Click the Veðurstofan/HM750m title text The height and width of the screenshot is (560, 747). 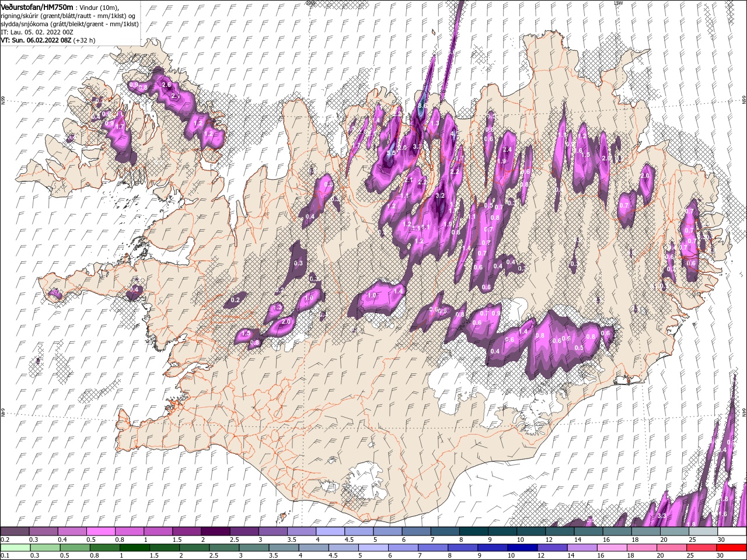point(37,6)
